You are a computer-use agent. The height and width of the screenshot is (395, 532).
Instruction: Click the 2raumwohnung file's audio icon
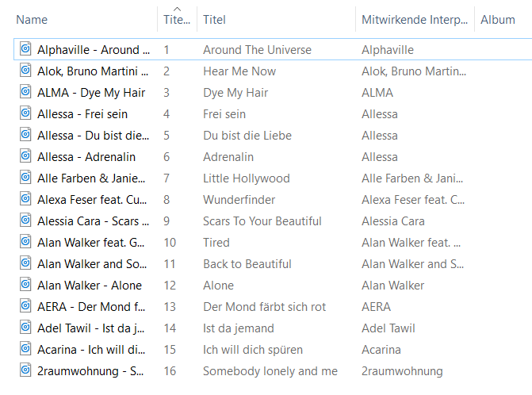[25, 370]
